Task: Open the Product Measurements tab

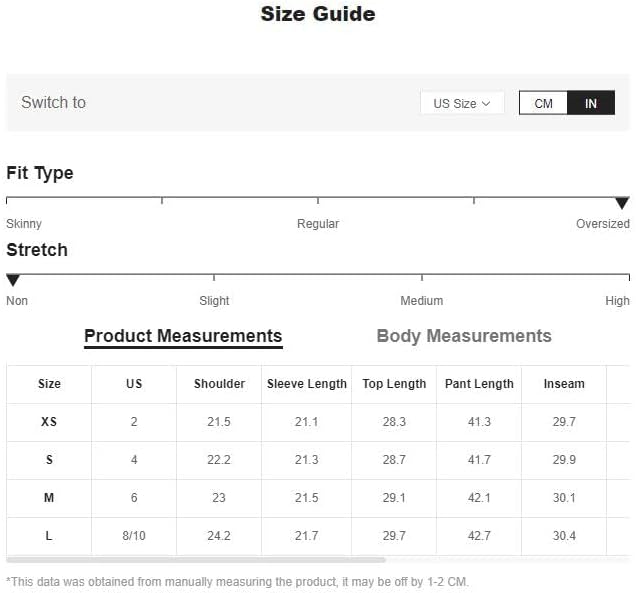Action: pos(183,336)
